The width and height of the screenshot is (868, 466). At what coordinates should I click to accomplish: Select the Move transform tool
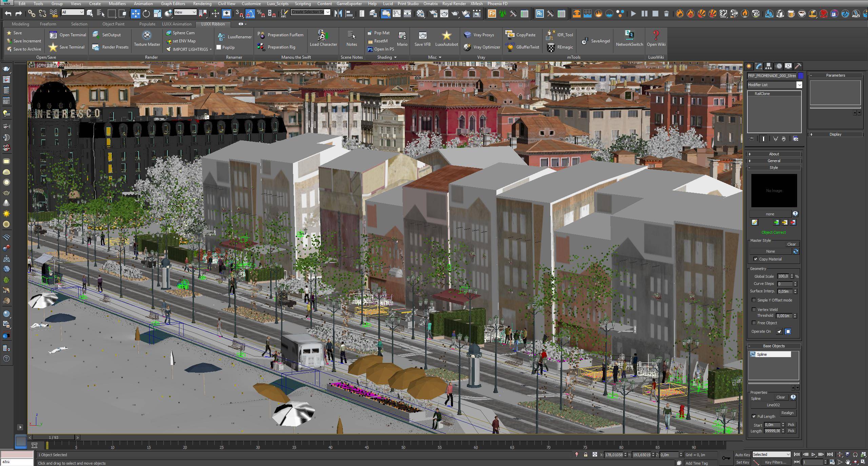[x=135, y=14]
